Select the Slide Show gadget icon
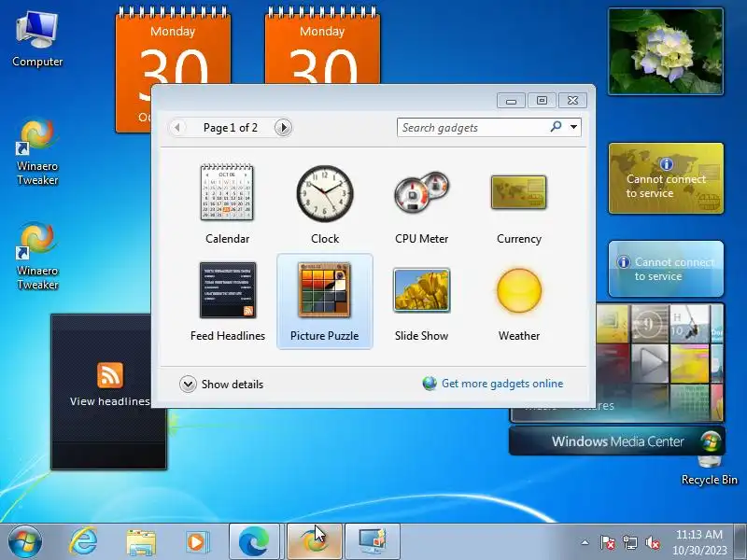 coord(422,290)
